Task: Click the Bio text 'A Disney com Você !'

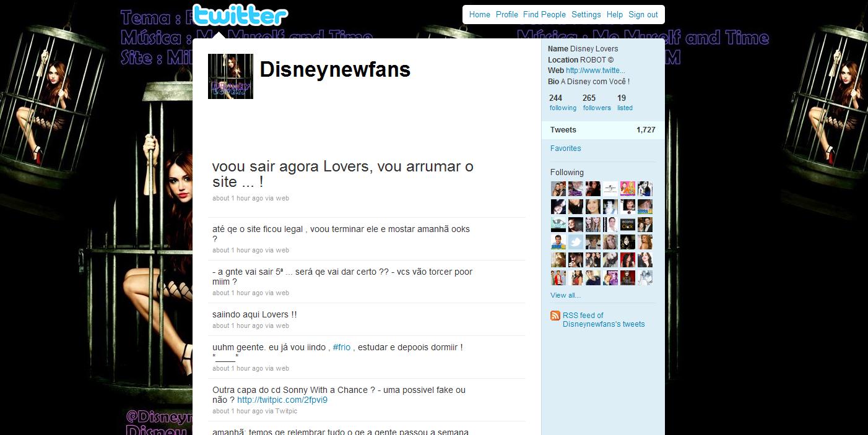Action: click(595, 82)
